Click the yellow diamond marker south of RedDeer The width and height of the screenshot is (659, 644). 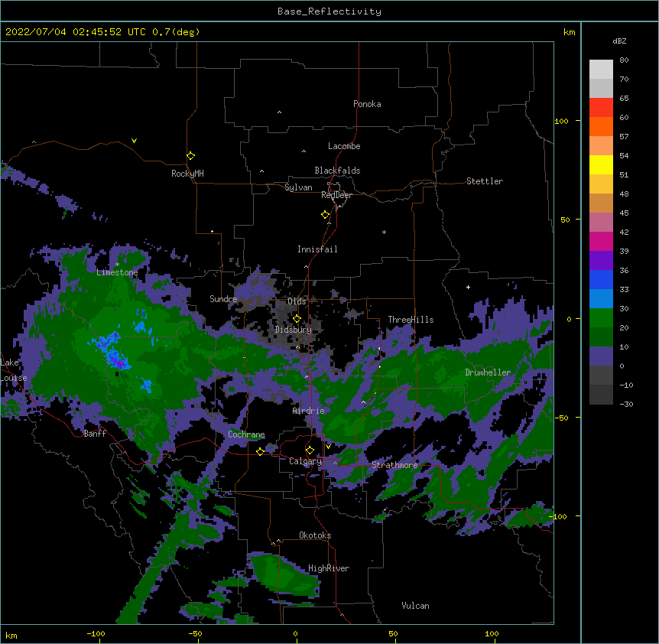325,215
